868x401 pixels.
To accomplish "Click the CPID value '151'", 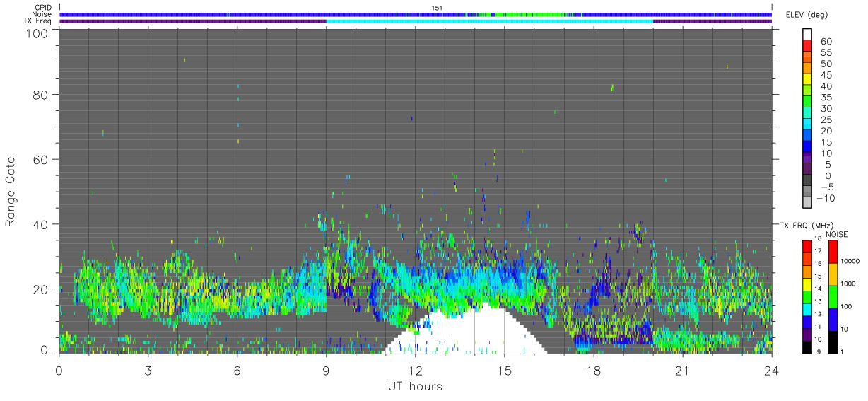I will [436, 8].
